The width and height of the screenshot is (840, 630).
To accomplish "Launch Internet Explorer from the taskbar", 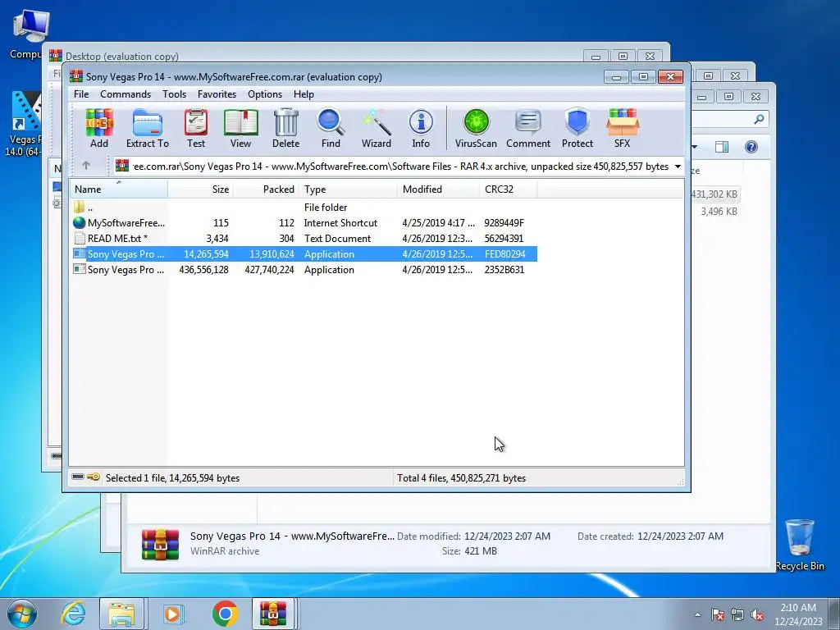I will pos(73,614).
